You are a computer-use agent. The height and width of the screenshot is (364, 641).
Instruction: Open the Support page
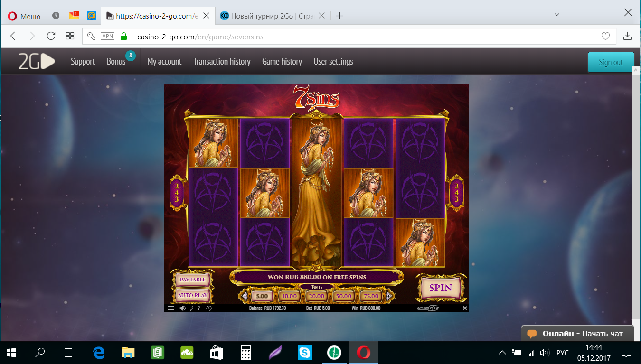click(x=83, y=62)
